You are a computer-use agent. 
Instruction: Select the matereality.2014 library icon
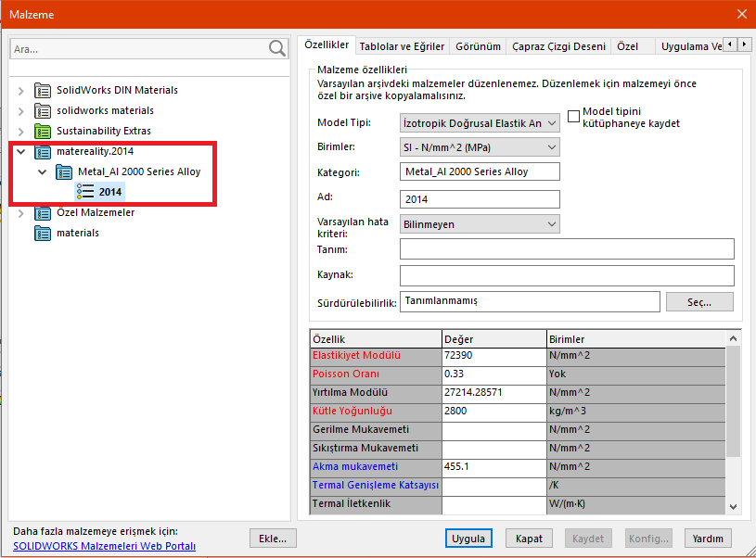pyautogui.click(x=43, y=152)
